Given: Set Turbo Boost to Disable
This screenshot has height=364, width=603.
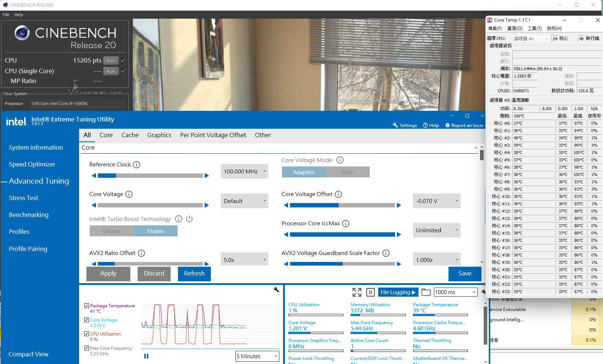Looking at the screenshot, I should [112, 231].
